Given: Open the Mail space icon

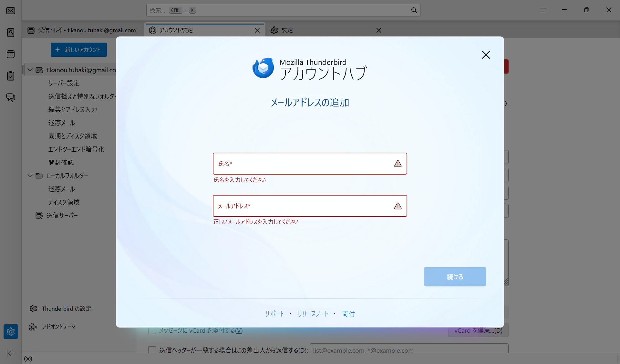Looking at the screenshot, I should pos(11,11).
